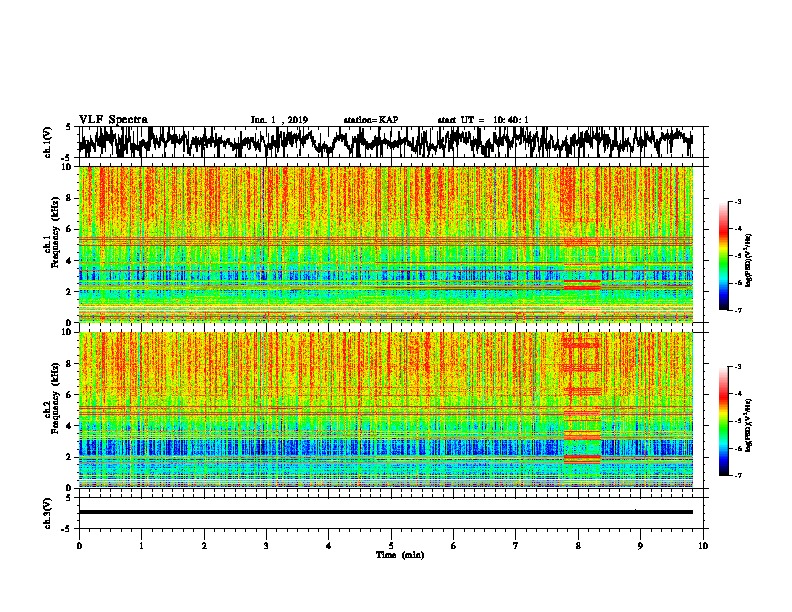The image size is (792, 612).
Task: Click the ch.2 color bar scale
Action: click(x=724, y=421)
